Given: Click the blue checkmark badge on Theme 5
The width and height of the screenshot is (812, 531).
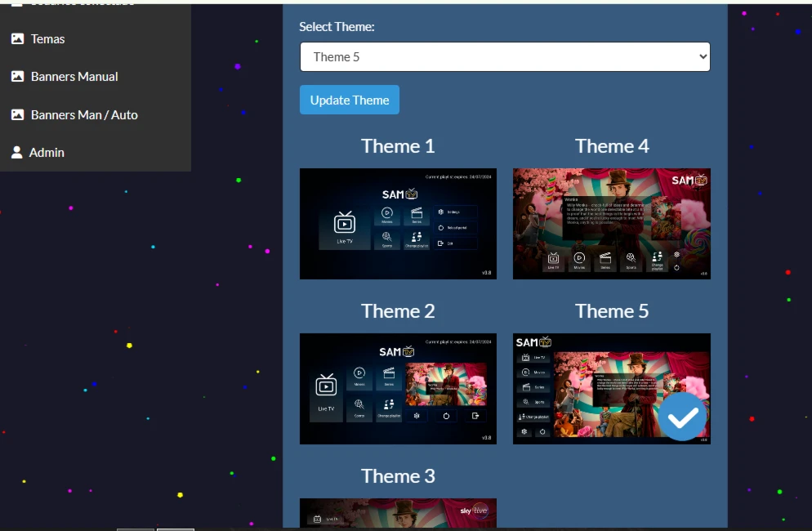Looking at the screenshot, I should click(x=682, y=417).
